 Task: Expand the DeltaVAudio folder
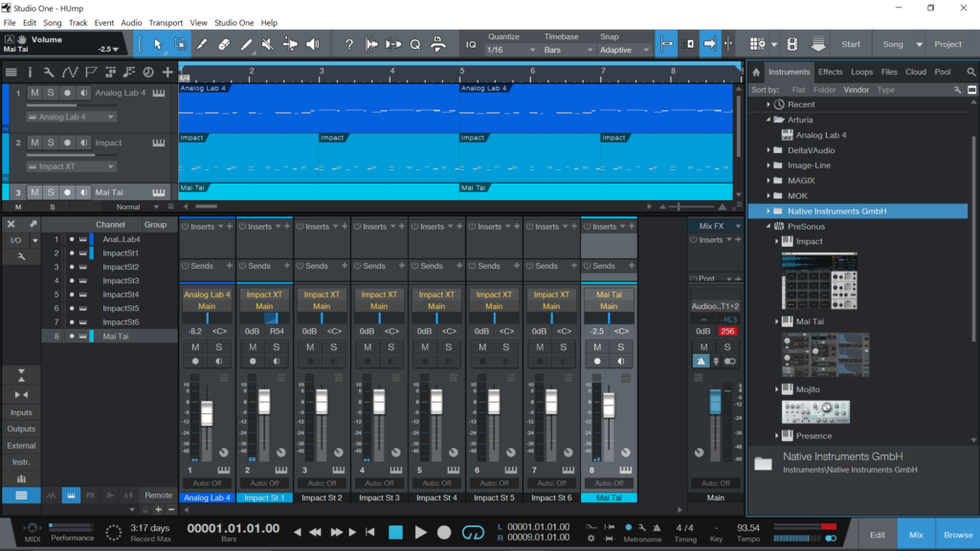[x=768, y=150]
